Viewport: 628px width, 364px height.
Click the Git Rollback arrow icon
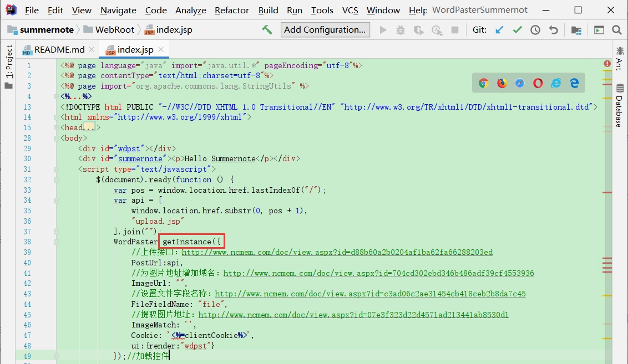[554, 29]
